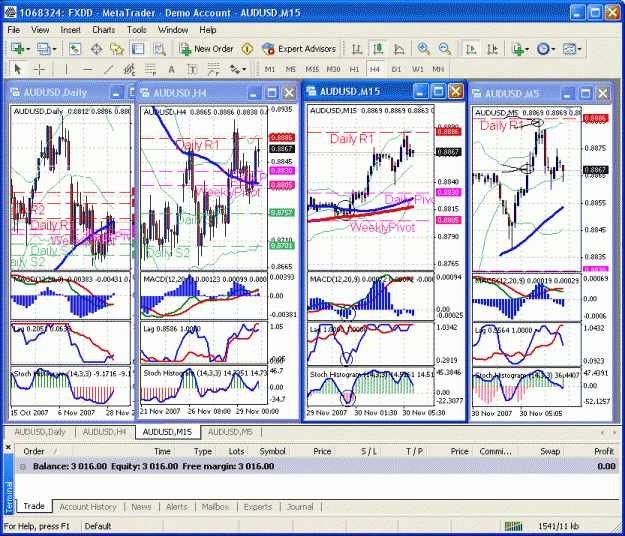Screen dimensions: 625x536
Task: Open the Templates dropdown arrow
Action: tap(580, 49)
